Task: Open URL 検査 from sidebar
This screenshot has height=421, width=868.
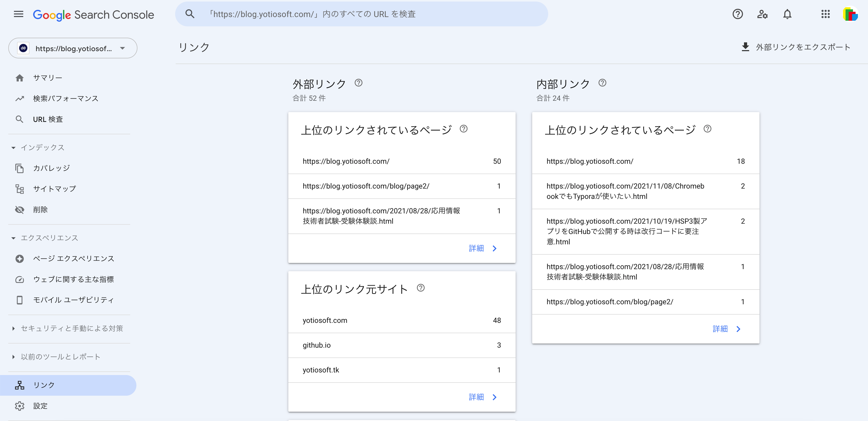Action: point(68,119)
